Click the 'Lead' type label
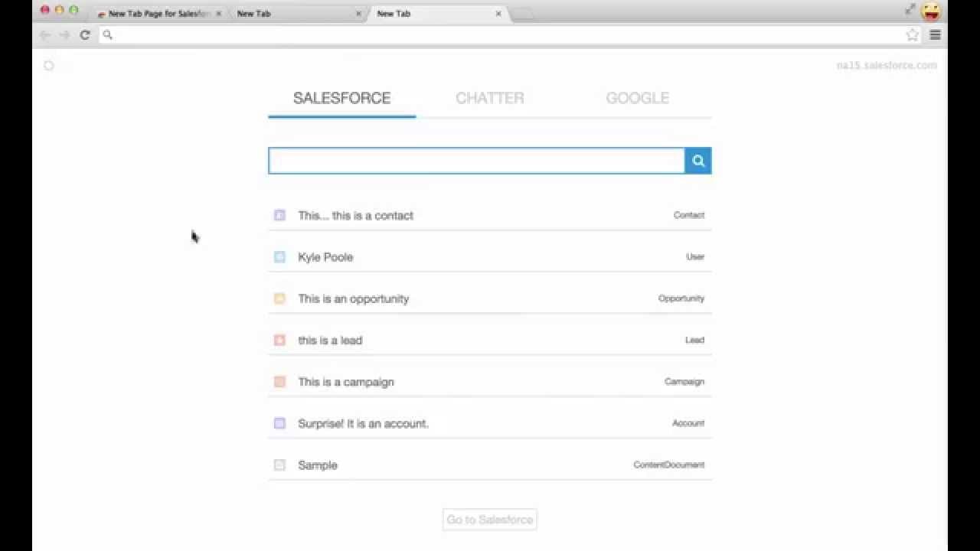Viewport: 980px width, 551px height. click(x=694, y=340)
